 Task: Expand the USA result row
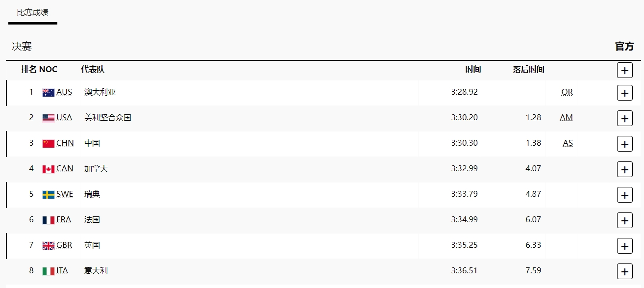[x=624, y=118]
